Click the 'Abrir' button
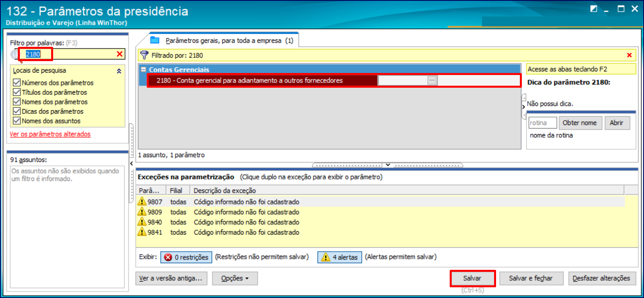 [617, 123]
